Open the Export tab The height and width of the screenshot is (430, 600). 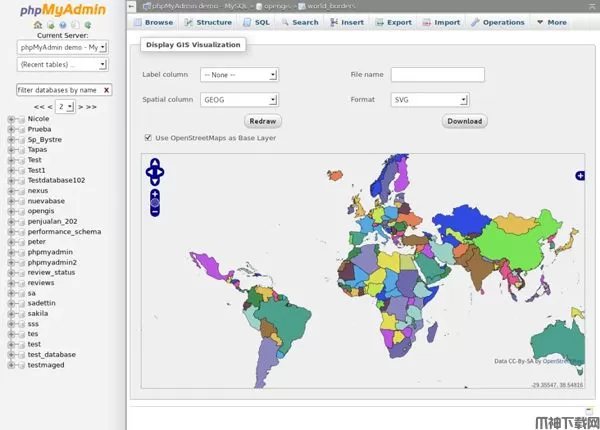click(393, 22)
